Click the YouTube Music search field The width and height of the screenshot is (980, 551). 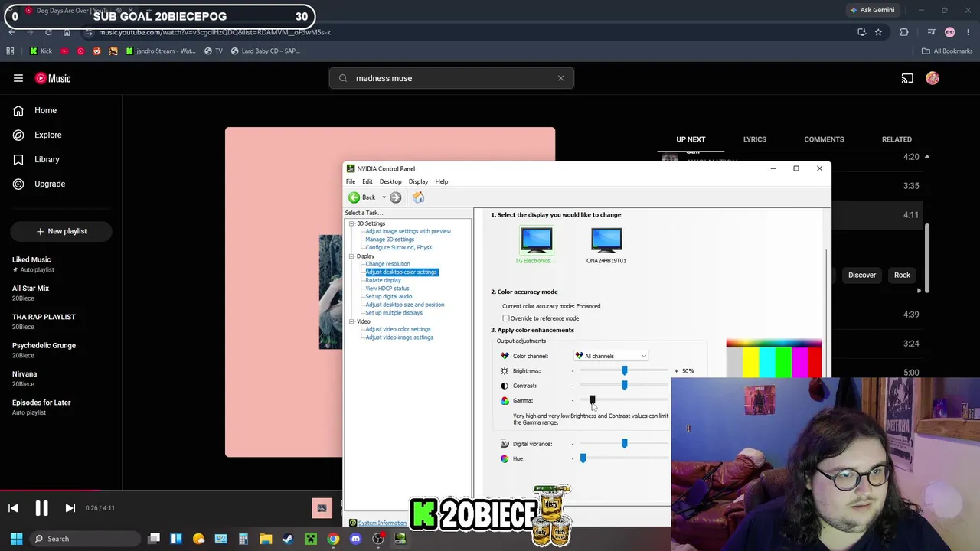click(452, 78)
